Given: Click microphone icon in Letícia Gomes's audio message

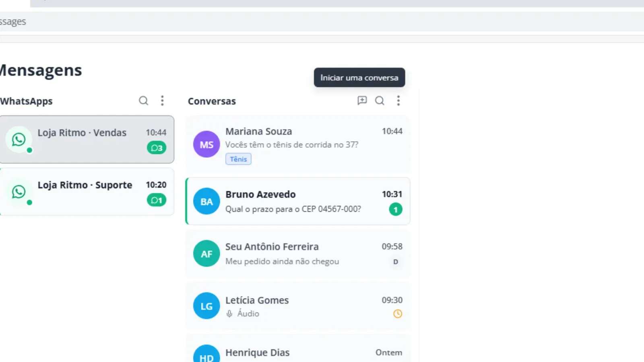Looking at the screenshot, I should point(229,314).
